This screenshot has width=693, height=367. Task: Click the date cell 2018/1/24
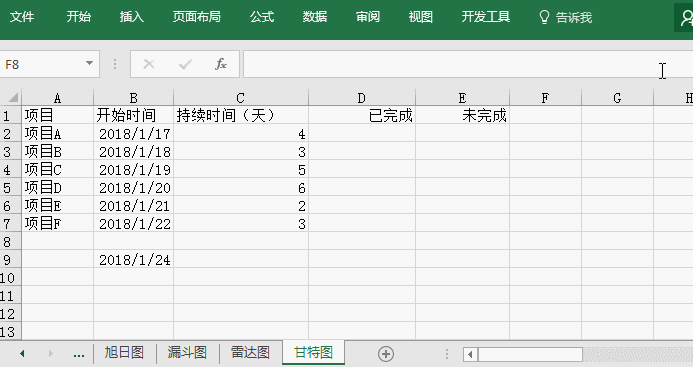[133, 260]
